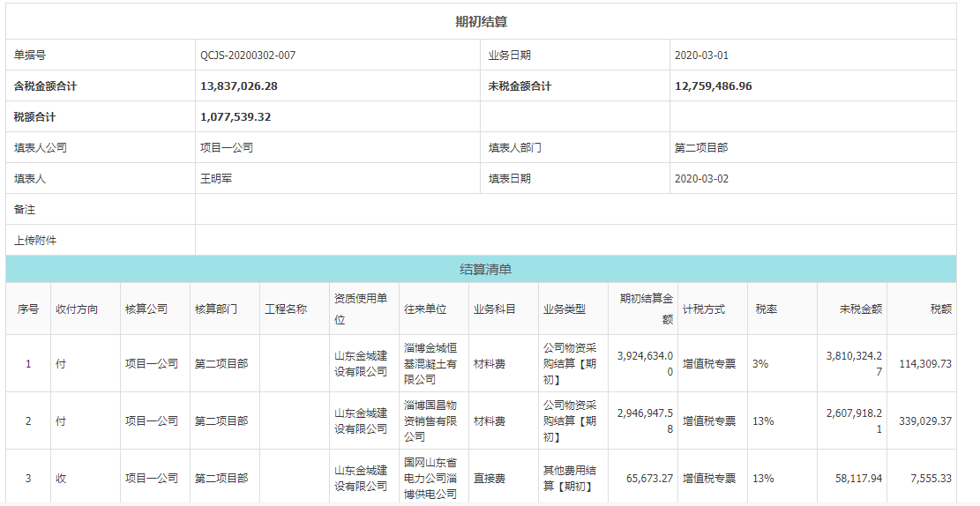Click the 填表日期 label

tap(509, 179)
